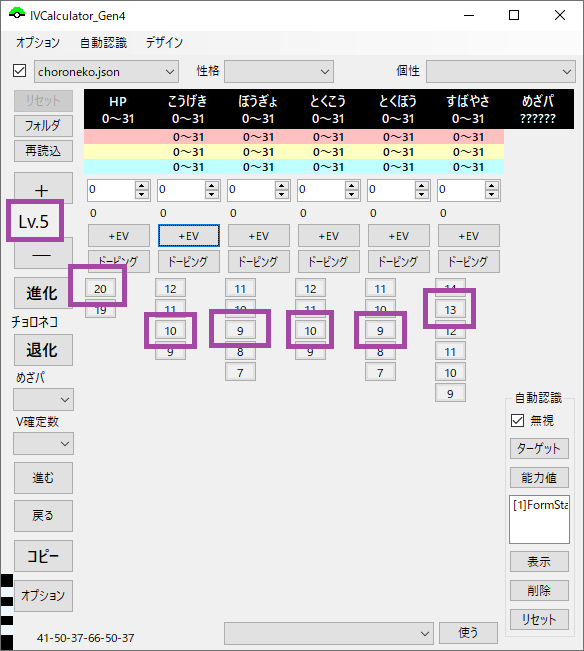Decrease level with the — button

coord(43,254)
